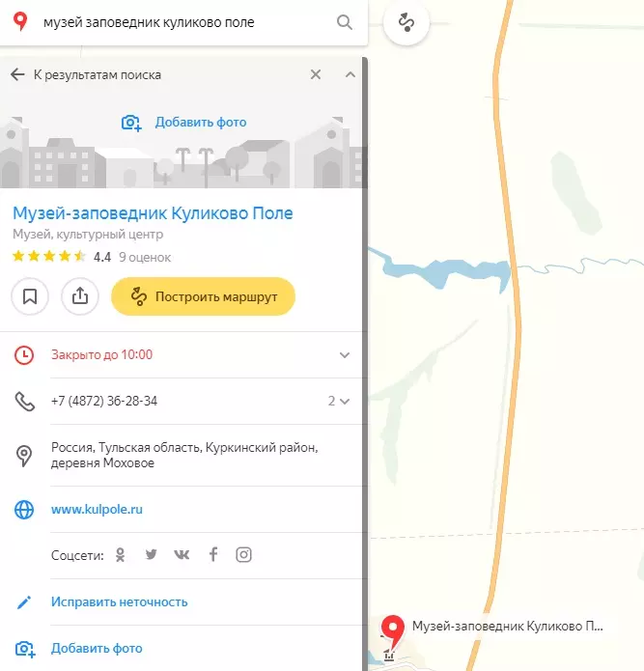Open the VK social icon
The image size is (644, 671).
click(182, 555)
